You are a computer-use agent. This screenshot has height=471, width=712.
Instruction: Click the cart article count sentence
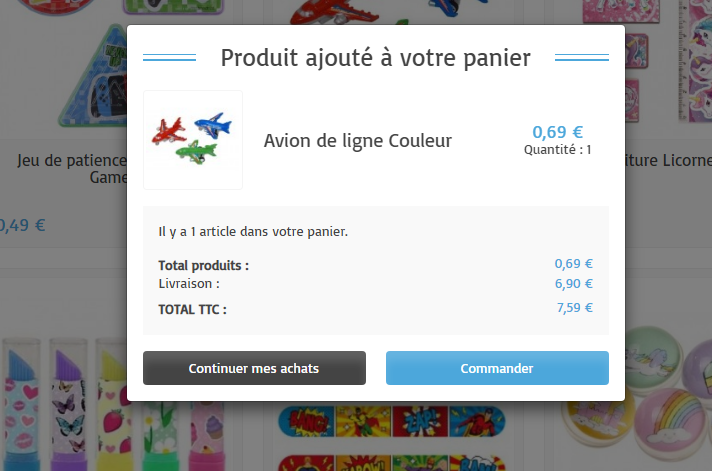tap(253, 232)
